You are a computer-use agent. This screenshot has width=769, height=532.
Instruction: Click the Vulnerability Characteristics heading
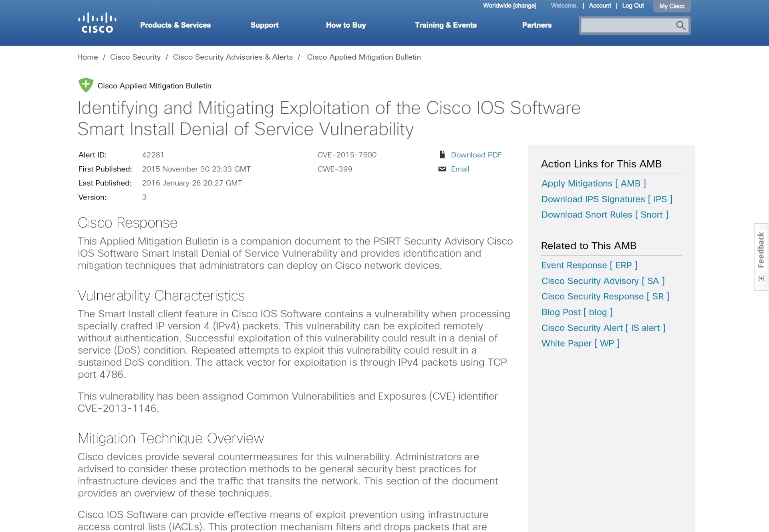(161, 296)
